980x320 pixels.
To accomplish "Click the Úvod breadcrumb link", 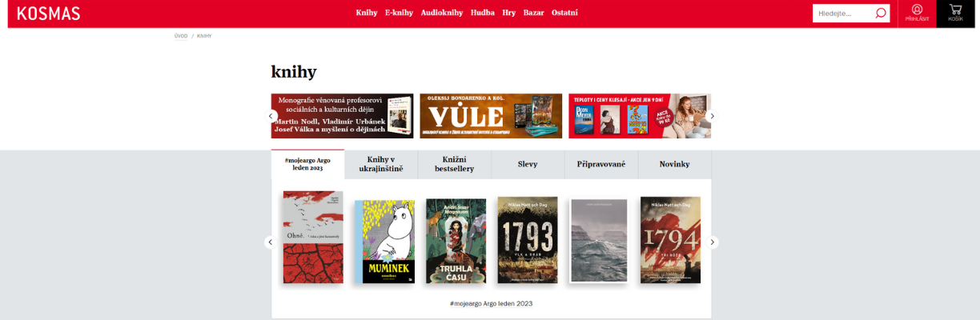I will pyautogui.click(x=181, y=36).
